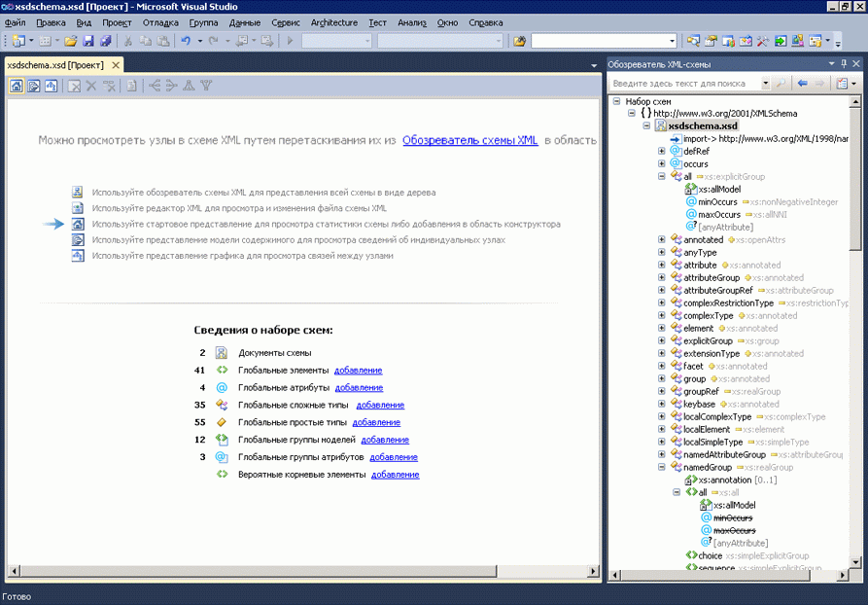
Task: Select the minOccurs attribute under all
Action: (x=717, y=201)
